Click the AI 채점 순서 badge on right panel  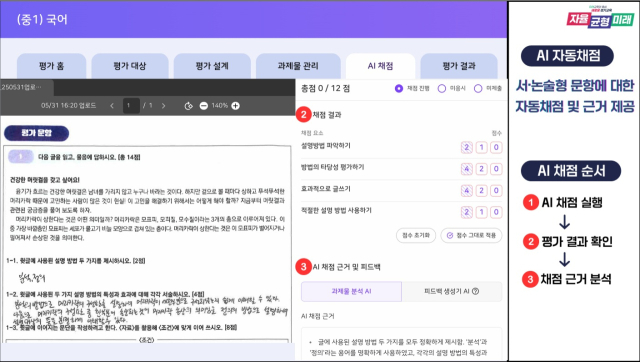pos(571,171)
